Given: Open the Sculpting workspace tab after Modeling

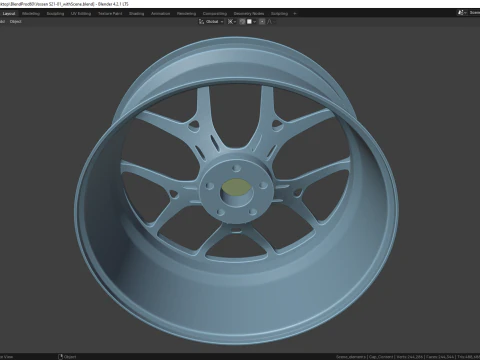Looking at the screenshot, I should coord(55,14).
